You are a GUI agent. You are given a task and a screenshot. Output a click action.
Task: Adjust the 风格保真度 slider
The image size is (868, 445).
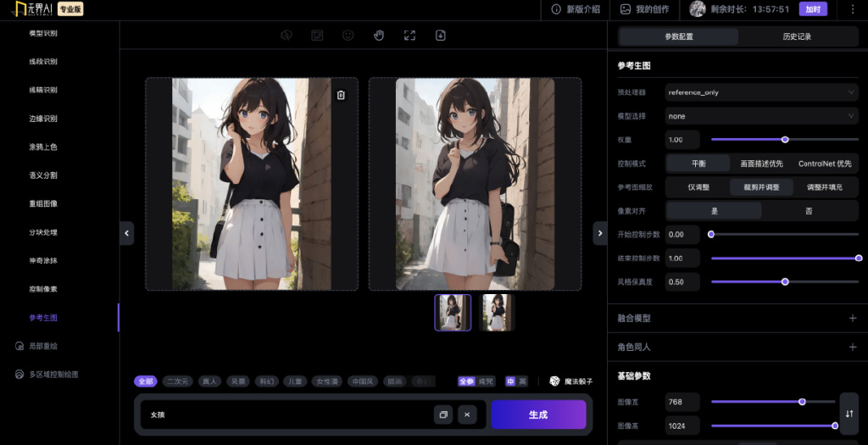coord(785,281)
